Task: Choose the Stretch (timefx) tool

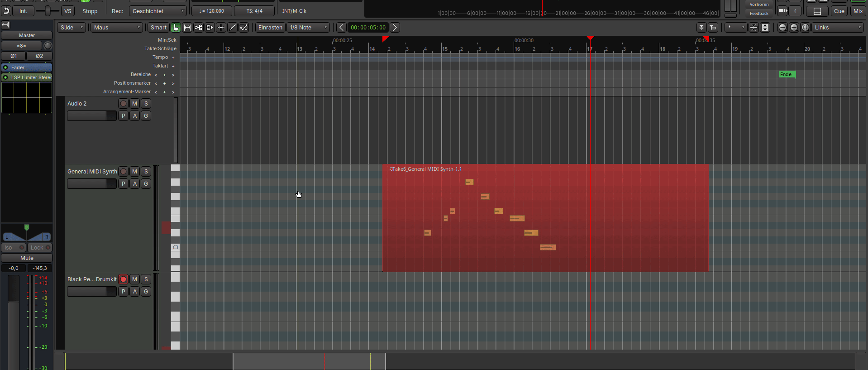Action: coord(210,28)
